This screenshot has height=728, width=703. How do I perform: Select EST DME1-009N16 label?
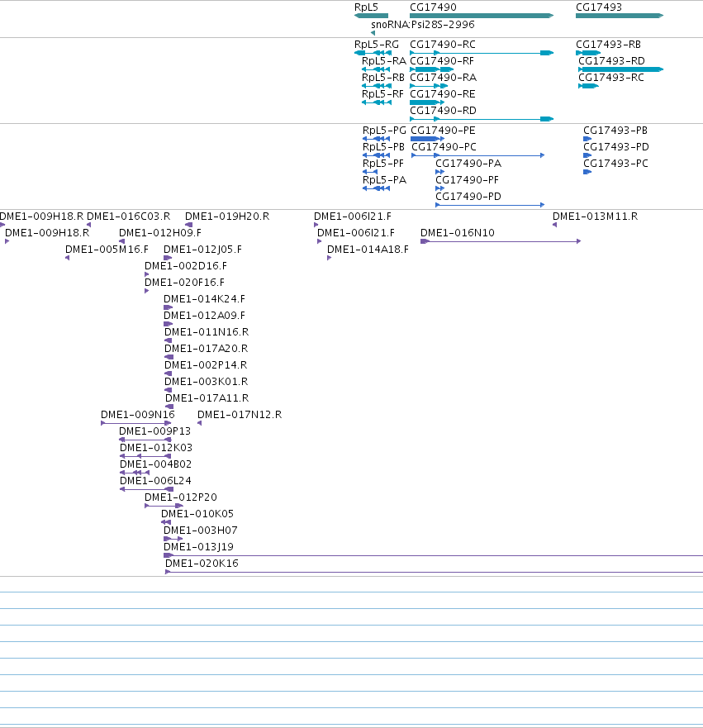(x=138, y=415)
